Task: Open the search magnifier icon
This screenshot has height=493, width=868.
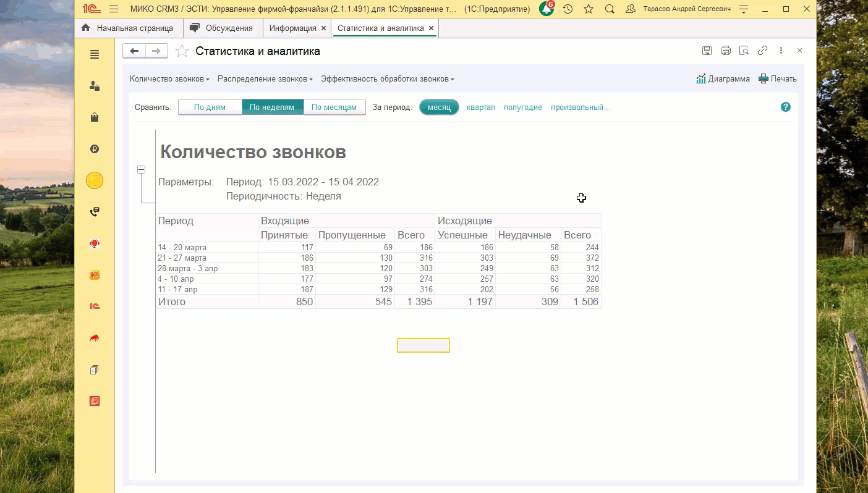Action: [610, 9]
